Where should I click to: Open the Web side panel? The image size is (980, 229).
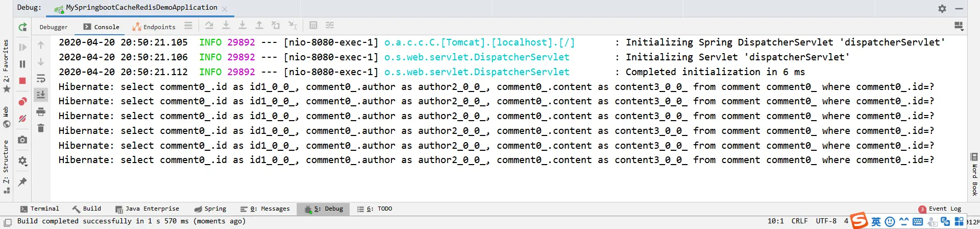(6, 118)
